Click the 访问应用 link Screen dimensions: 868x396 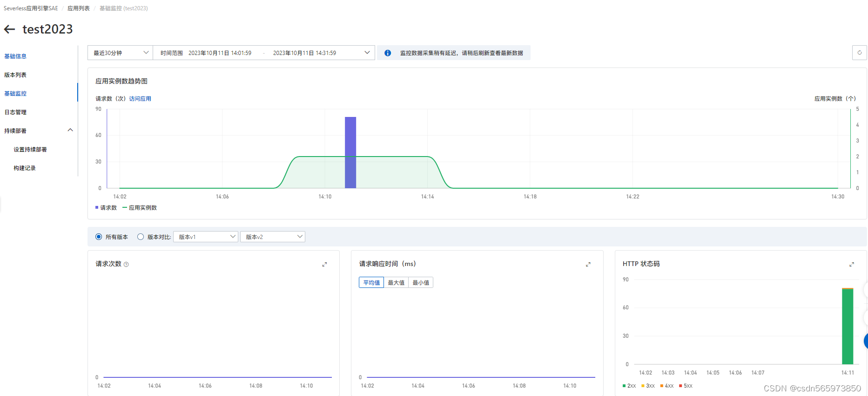[x=140, y=99]
